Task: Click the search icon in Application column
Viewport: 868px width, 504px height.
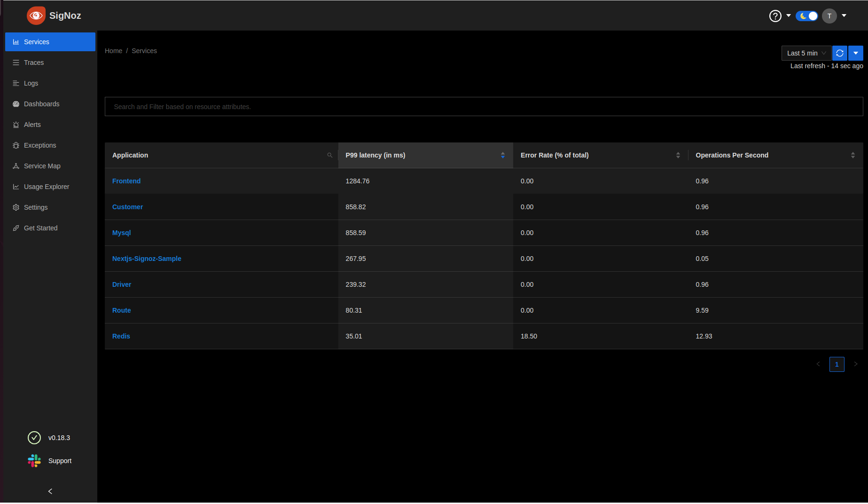Action: (330, 155)
